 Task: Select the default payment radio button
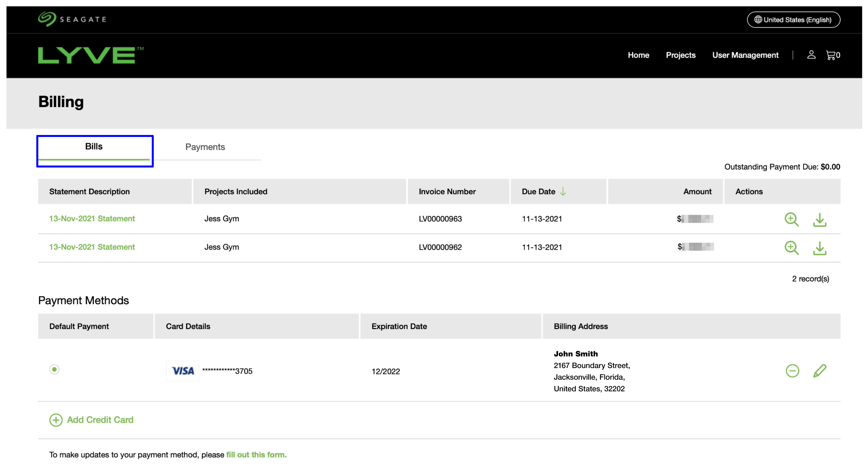coord(54,369)
